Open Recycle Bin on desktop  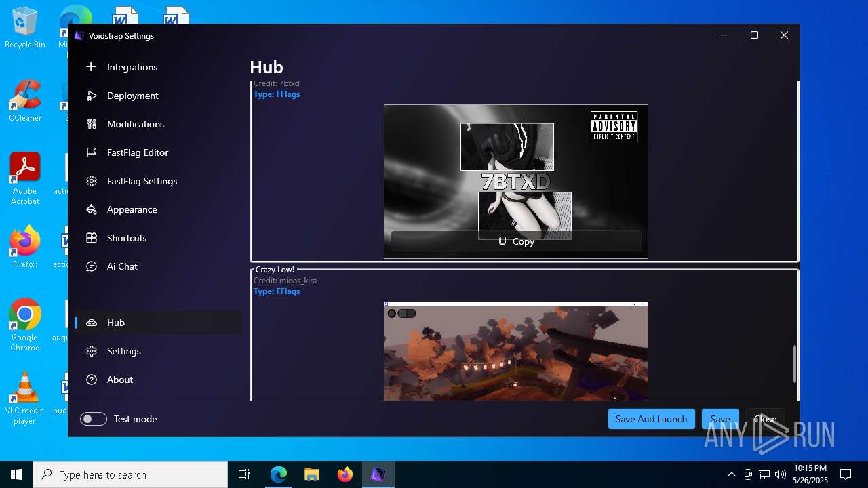tap(25, 28)
